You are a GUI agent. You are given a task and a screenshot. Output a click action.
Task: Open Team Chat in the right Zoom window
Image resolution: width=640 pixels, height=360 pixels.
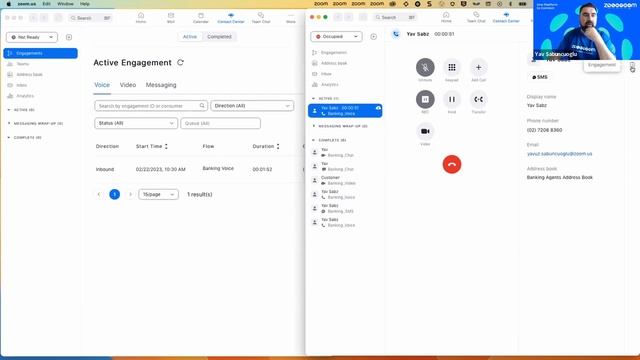[476, 17]
